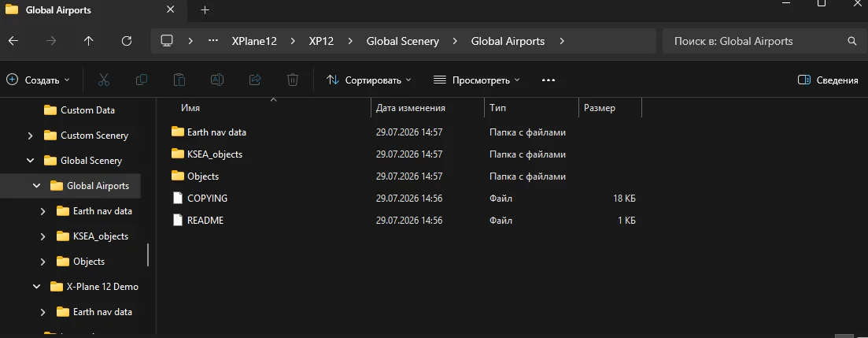Collapse X-Plane 12 Demo tree node

pos(36,287)
